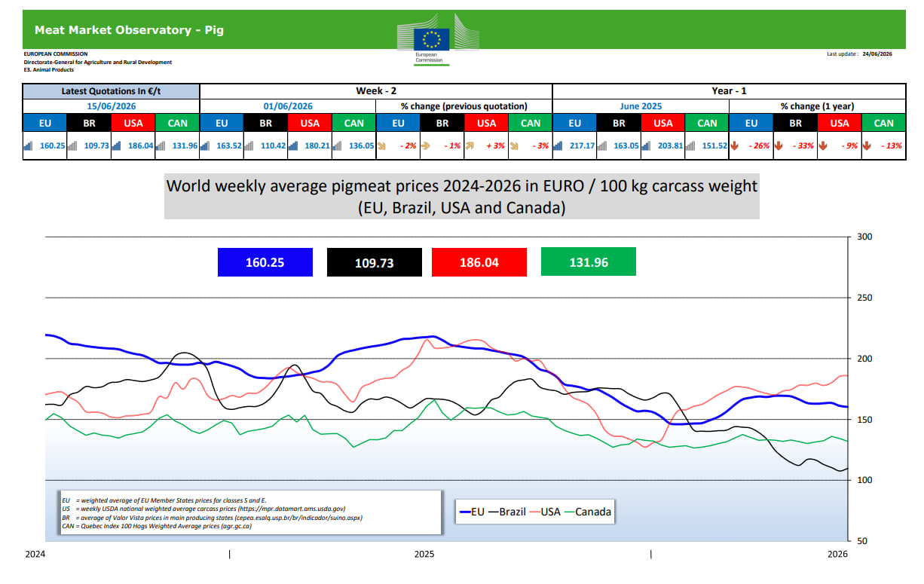Click the 250 y-axis value
The image size is (924, 584).
864,298
